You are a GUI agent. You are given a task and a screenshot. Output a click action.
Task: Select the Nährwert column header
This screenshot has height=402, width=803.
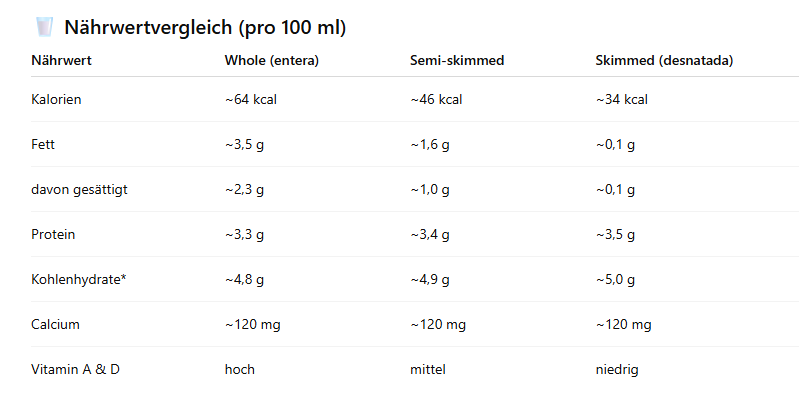[62, 60]
